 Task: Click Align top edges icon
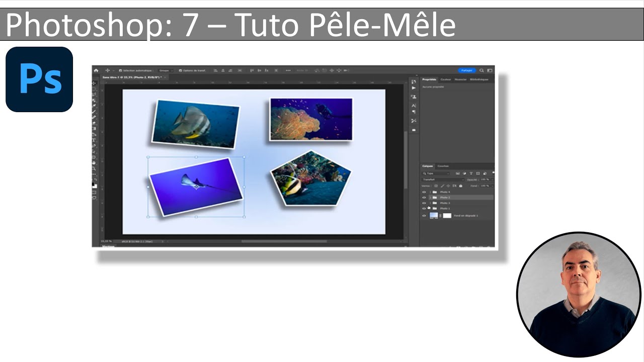pos(252,70)
